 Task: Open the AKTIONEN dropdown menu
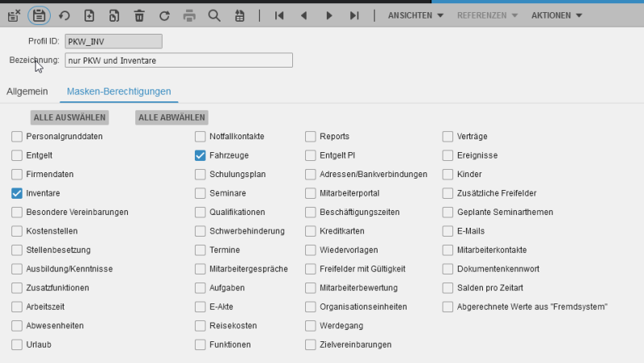(556, 15)
